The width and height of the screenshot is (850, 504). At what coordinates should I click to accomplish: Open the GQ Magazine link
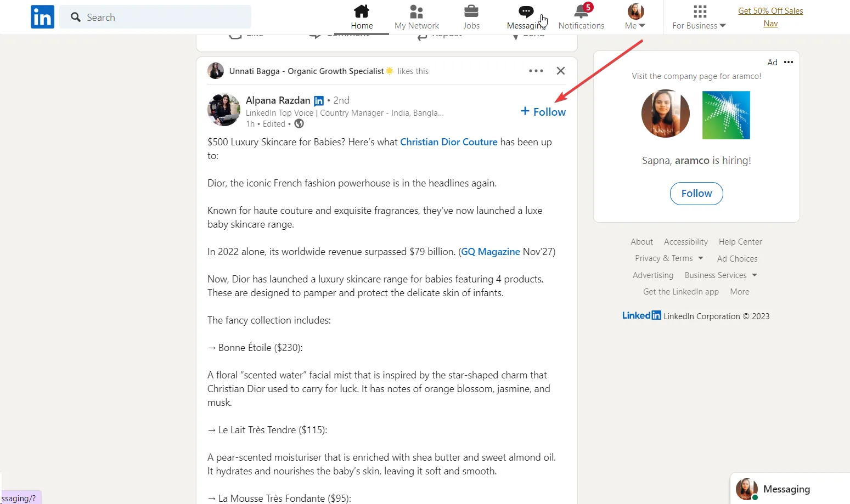[x=491, y=252]
